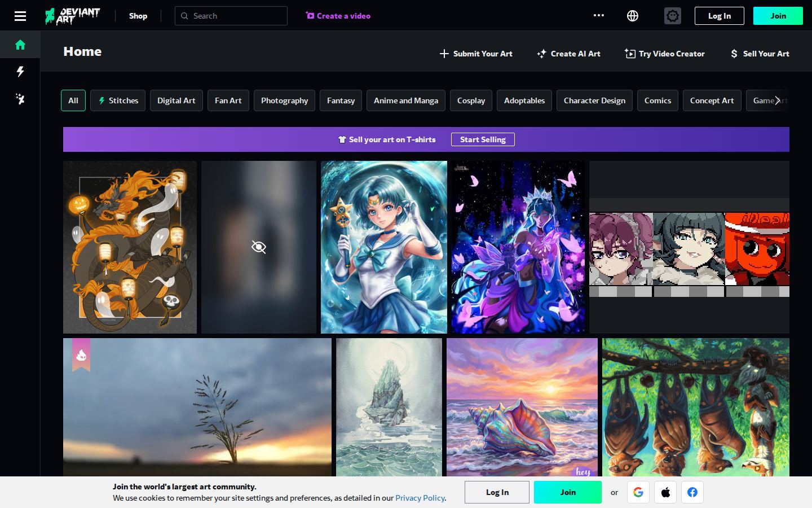This screenshot has height=508, width=812.
Task: Toggle the theme settings icon
Action: click(x=672, y=16)
